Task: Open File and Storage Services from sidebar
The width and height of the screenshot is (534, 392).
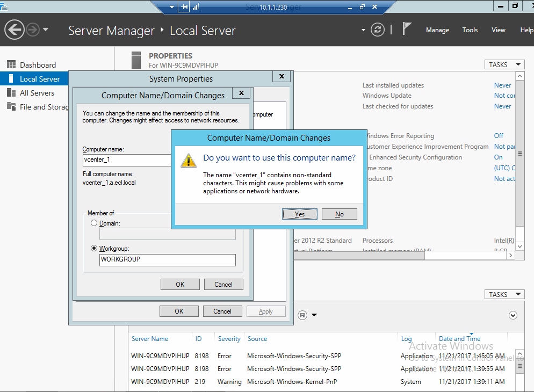Action: (11, 107)
